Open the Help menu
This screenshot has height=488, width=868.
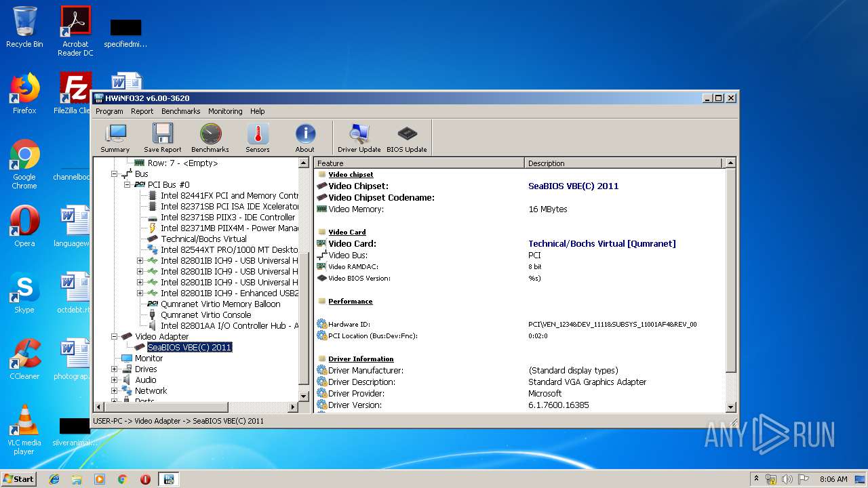pos(257,111)
